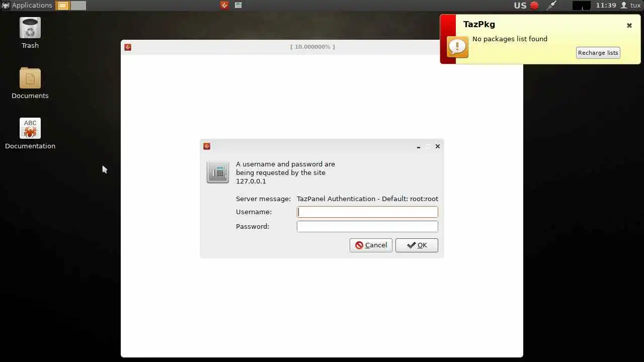Focus the Password input field
The height and width of the screenshot is (362, 644).
pos(367,226)
